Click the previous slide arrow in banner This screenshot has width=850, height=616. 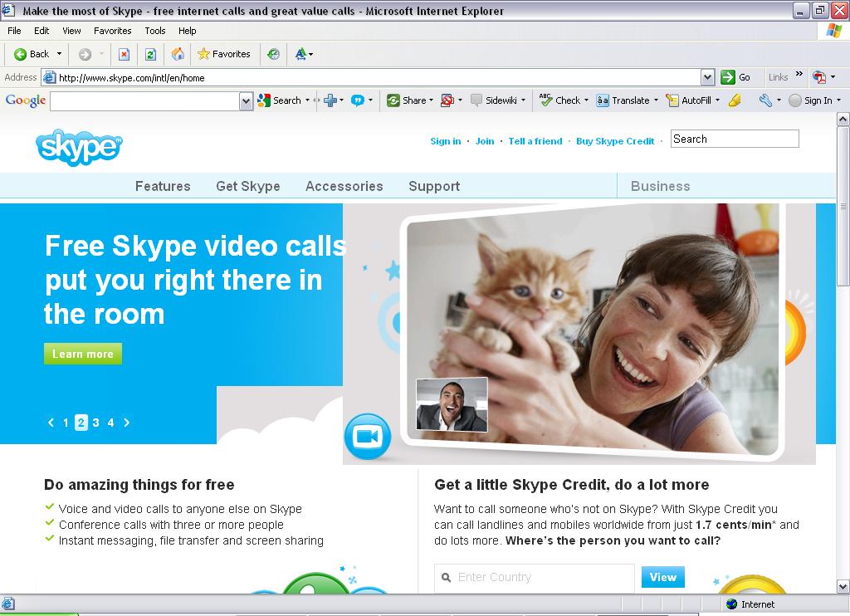tap(51, 423)
